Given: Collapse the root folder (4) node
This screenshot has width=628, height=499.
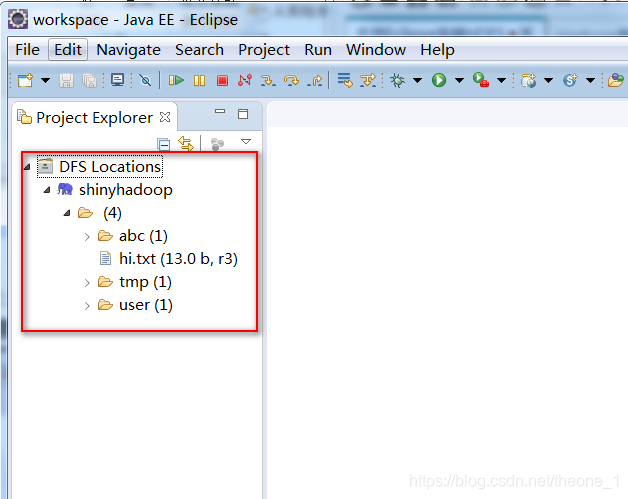Looking at the screenshot, I should pos(67,213).
